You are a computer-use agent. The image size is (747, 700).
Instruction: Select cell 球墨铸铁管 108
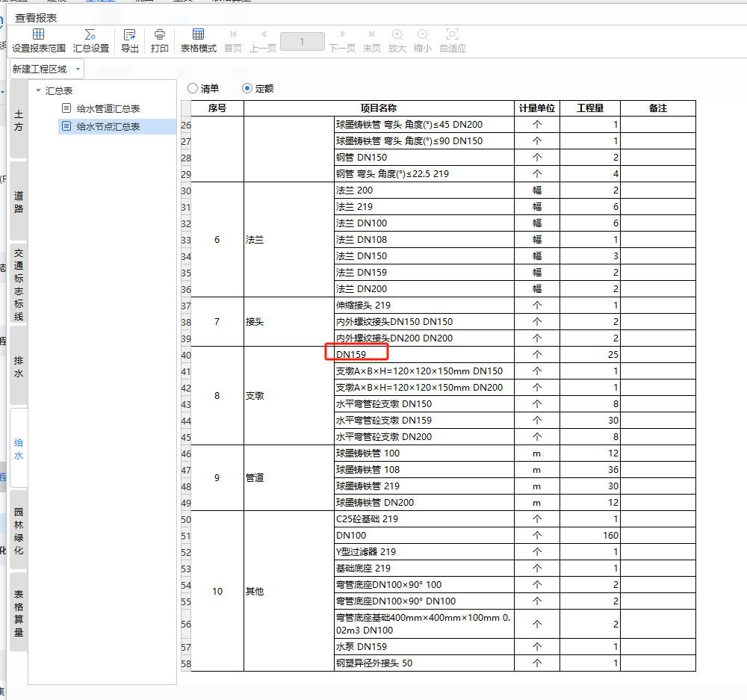(x=424, y=469)
